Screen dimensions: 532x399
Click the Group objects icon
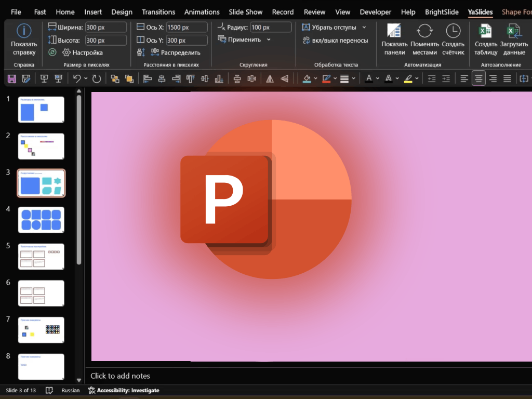(x=115, y=79)
